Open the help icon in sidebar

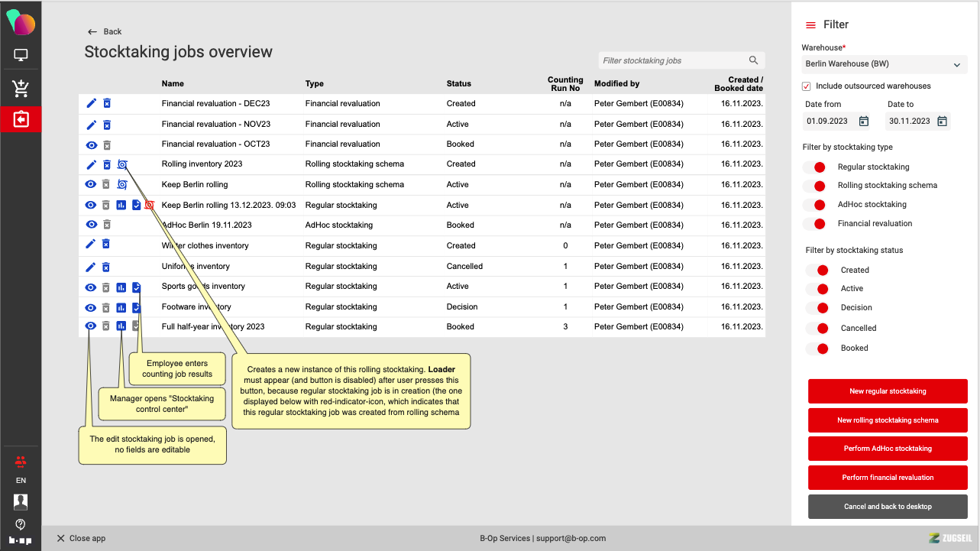(21, 524)
